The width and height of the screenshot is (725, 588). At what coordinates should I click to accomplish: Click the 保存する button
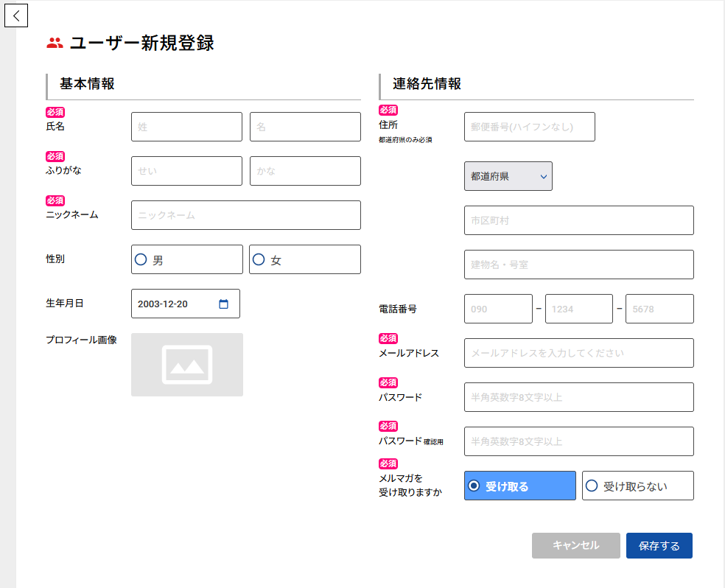pos(659,545)
